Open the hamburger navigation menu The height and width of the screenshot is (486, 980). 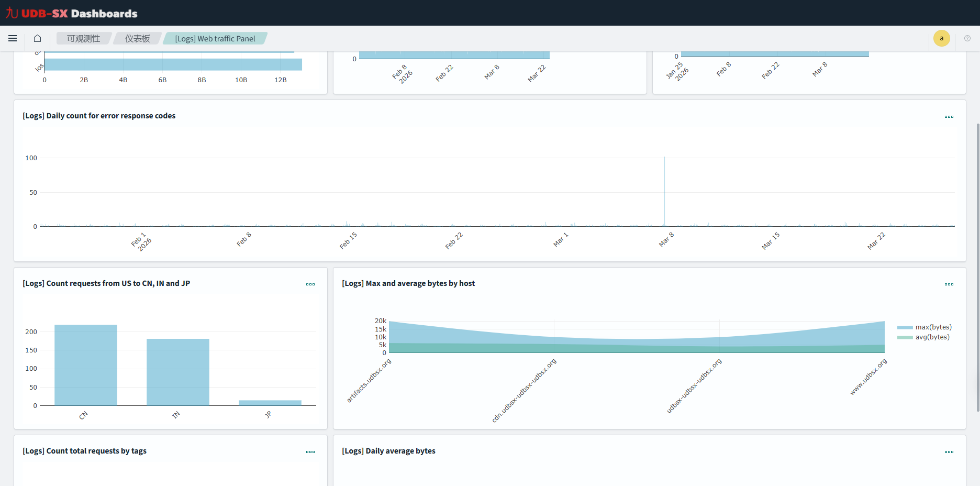pyautogui.click(x=13, y=38)
